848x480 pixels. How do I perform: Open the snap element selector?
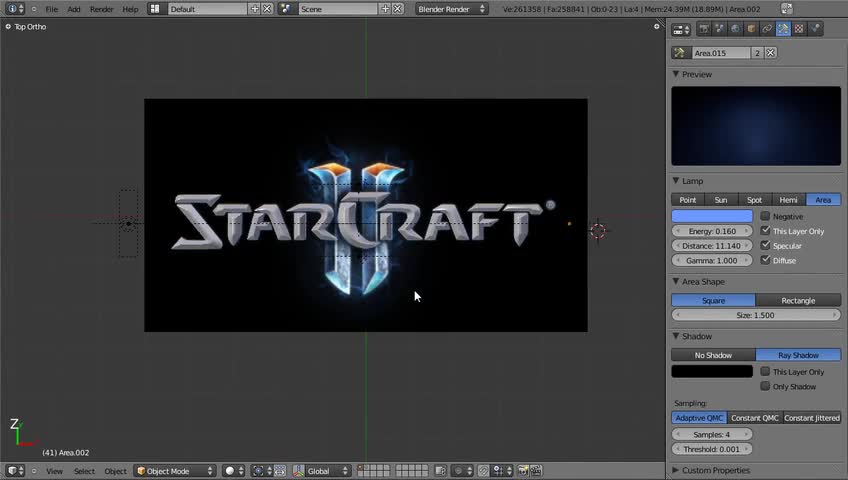click(x=502, y=471)
